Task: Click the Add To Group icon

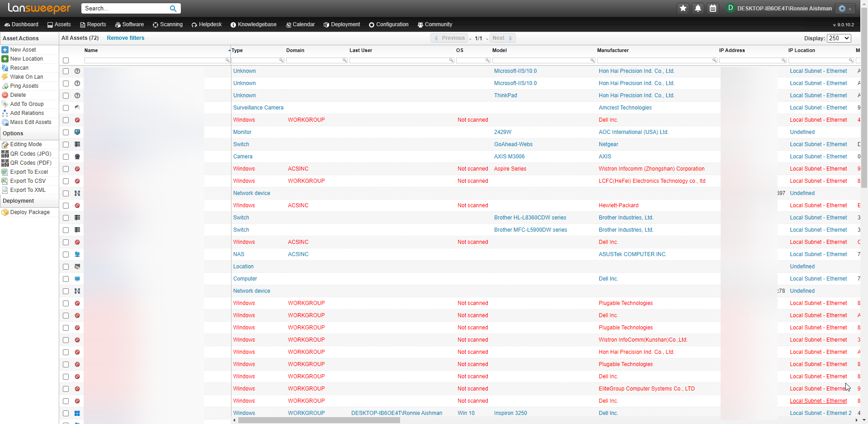Action: click(5, 104)
